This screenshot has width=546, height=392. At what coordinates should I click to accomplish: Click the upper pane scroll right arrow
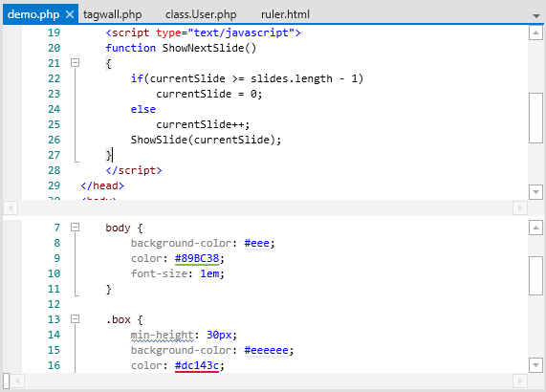tap(520, 208)
